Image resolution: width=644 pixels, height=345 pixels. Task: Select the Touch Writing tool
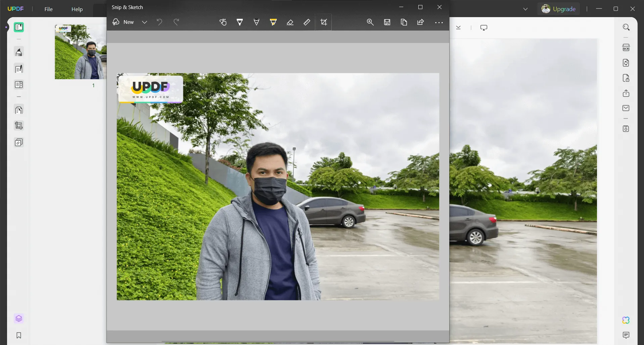pyautogui.click(x=223, y=22)
